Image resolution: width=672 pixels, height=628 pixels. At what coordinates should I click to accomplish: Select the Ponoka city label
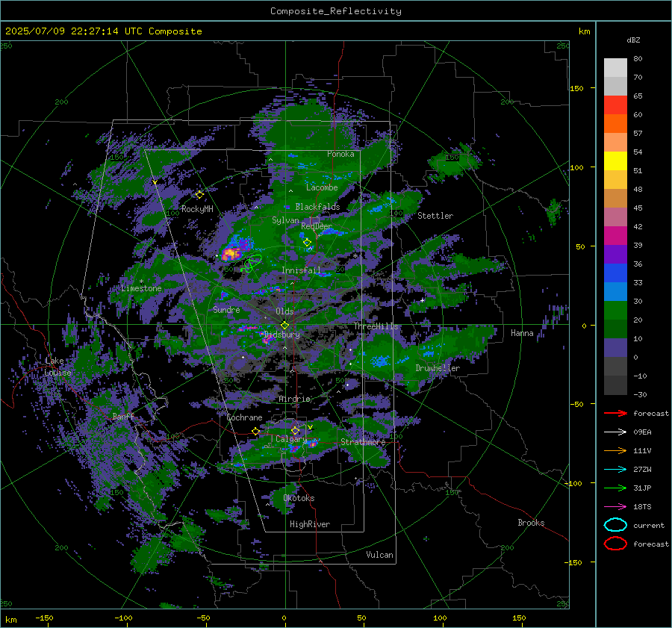(x=340, y=154)
